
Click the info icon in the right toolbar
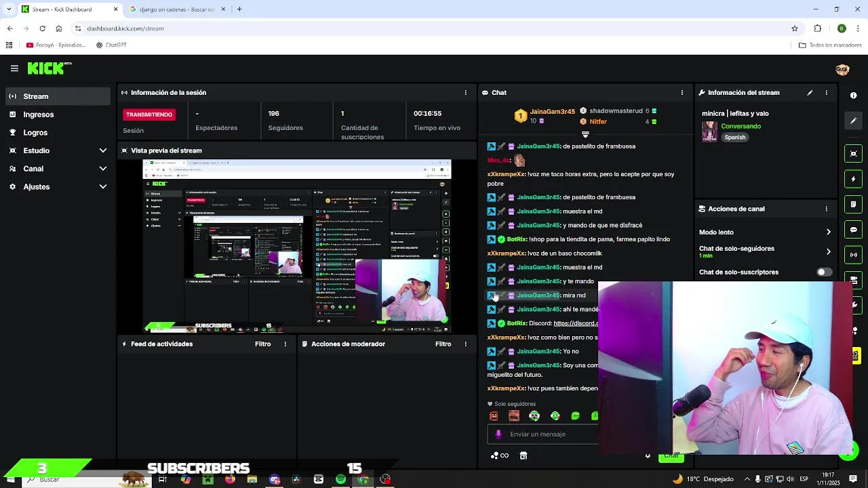point(853,96)
